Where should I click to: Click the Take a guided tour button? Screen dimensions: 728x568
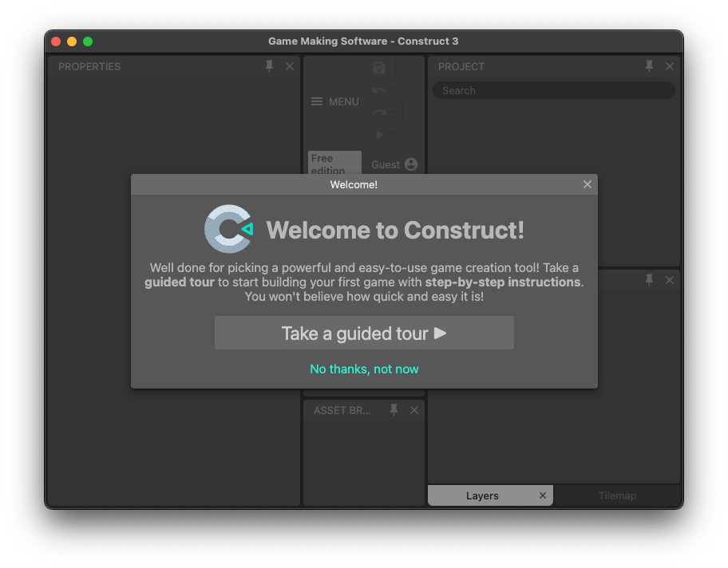tap(364, 333)
